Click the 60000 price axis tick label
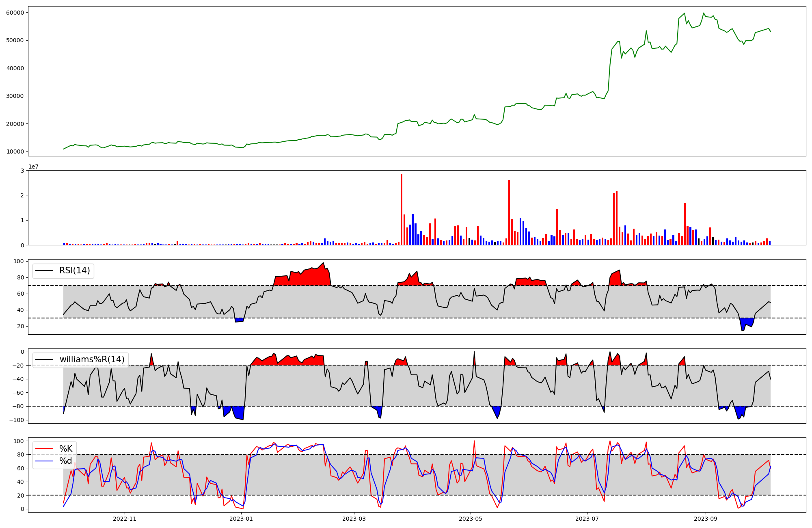Image resolution: width=812 pixels, height=528 pixels. point(15,13)
